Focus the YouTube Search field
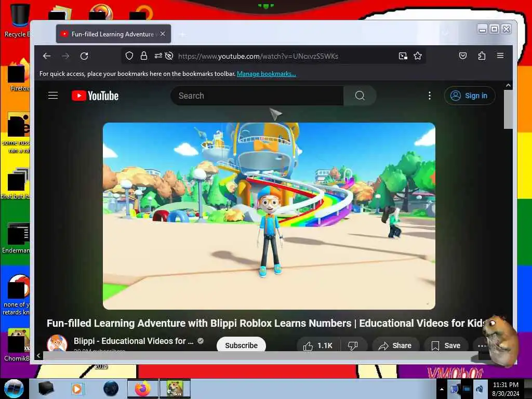This screenshot has height=399, width=532. pos(258,96)
